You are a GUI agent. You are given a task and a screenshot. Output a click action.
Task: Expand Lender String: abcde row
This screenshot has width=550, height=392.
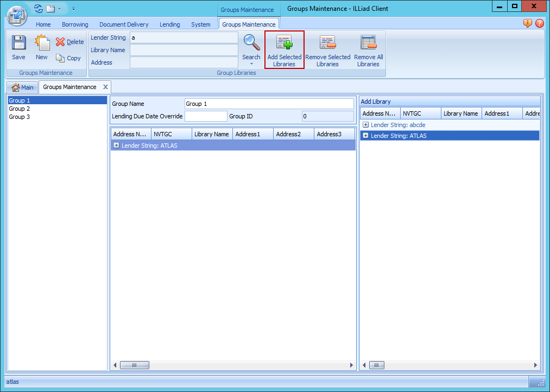[x=366, y=125]
